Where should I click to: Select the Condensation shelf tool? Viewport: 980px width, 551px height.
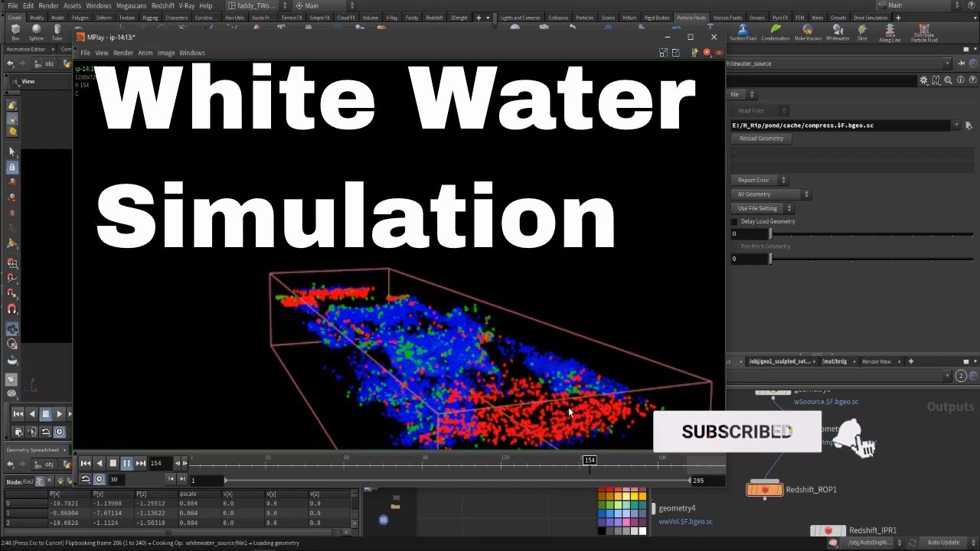(776, 32)
